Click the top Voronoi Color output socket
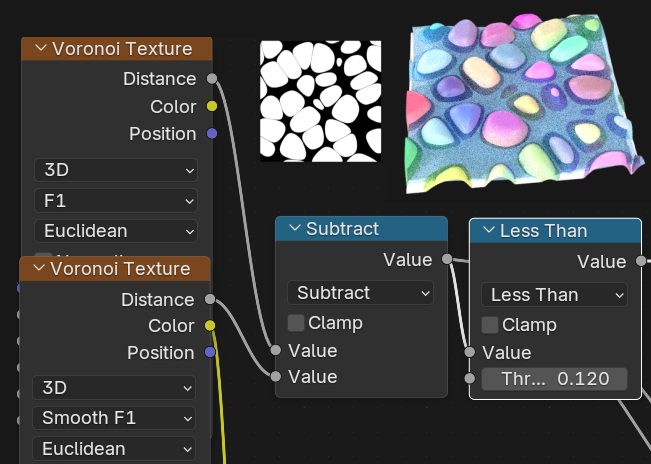 pyautogui.click(x=211, y=106)
